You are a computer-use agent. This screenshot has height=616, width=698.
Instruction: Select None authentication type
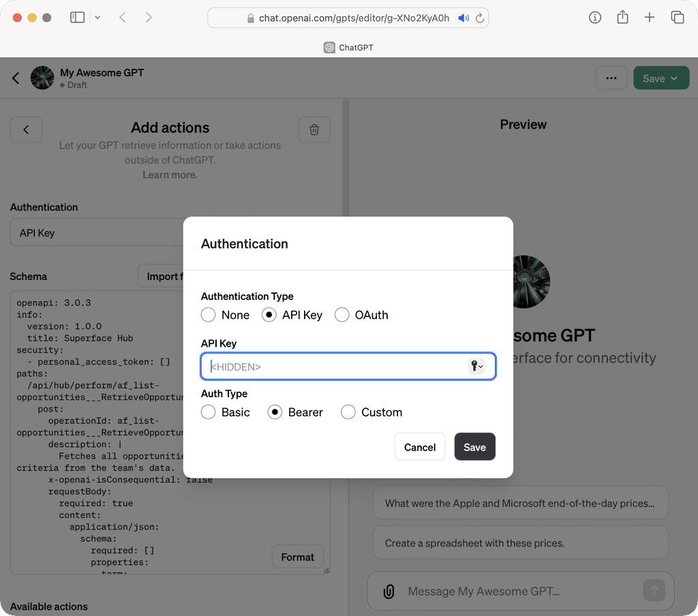[x=209, y=315]
